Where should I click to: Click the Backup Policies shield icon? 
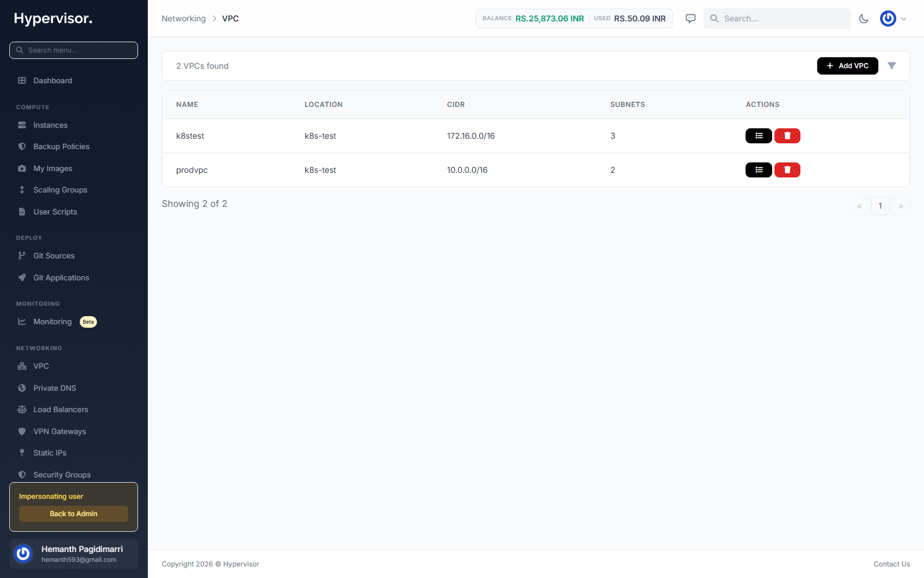click(22, 147)
